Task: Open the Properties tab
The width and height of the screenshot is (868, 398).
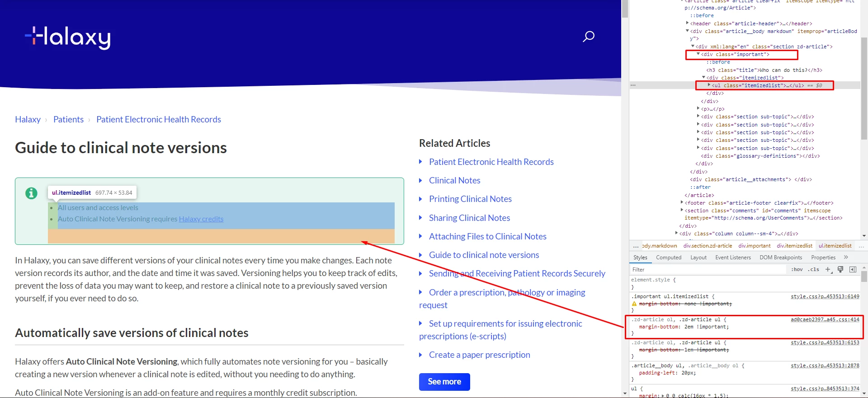Action: pos(823,258)
